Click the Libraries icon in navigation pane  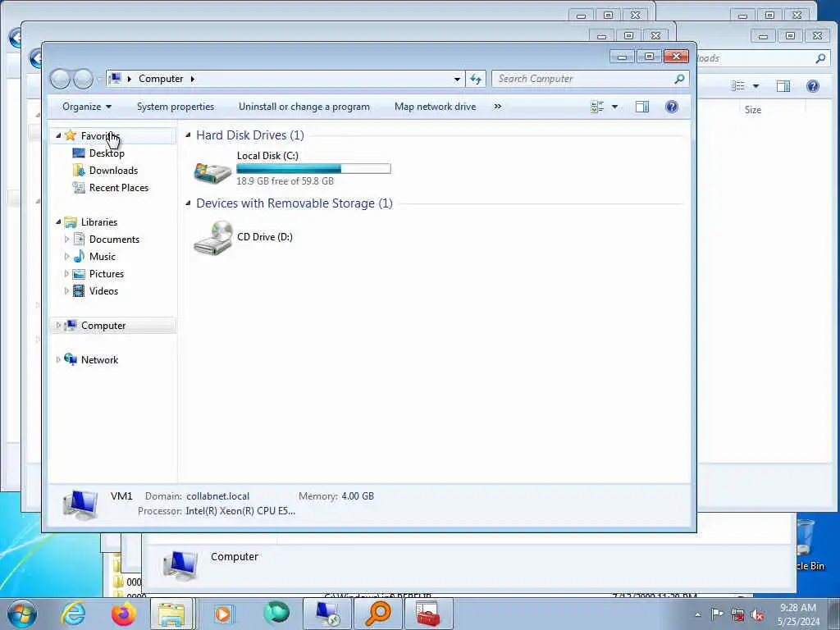point(71,221)
